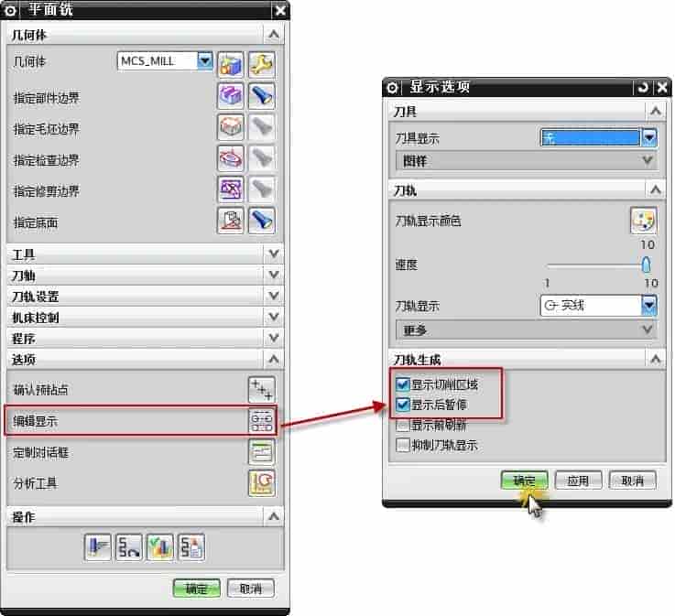Click the verify tool path icon under 操作
Screen dimensions: 675x616
click(x=160, y=547)
